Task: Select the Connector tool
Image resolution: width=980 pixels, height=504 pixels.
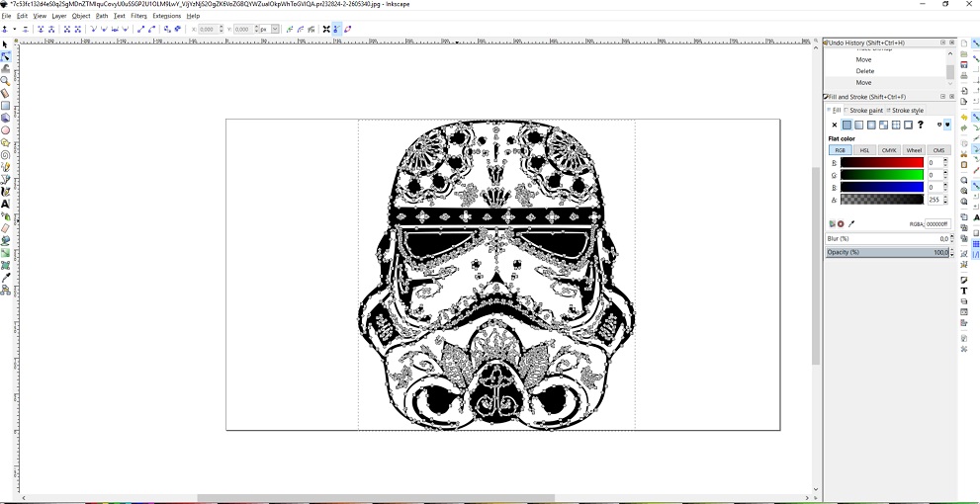Action: tap(5, 290)
